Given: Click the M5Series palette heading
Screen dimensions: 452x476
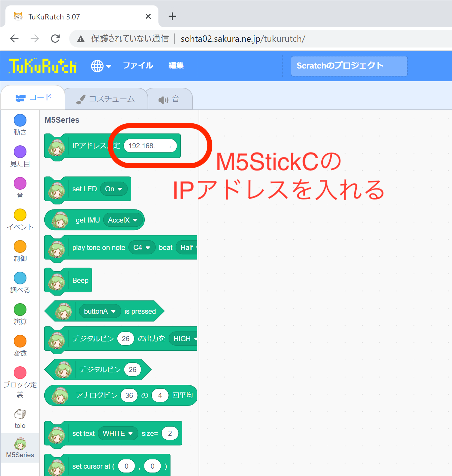Looking at the screenshot, I should tap(62, 120).
